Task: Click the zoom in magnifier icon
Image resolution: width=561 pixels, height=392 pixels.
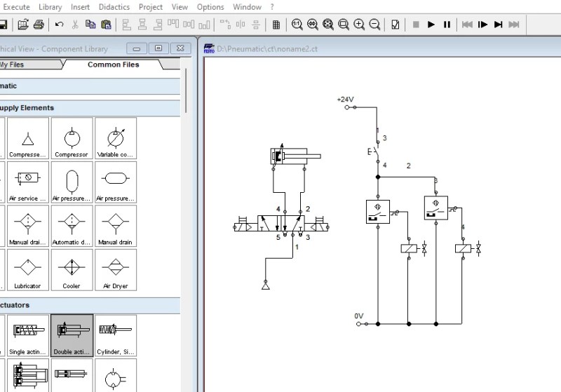Action: (x=359, y=25)
